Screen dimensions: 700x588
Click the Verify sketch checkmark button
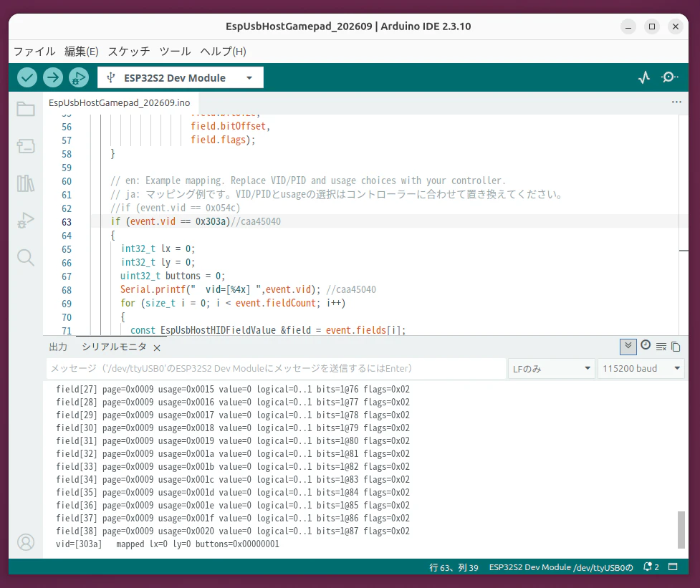click(x=27, y=77)
